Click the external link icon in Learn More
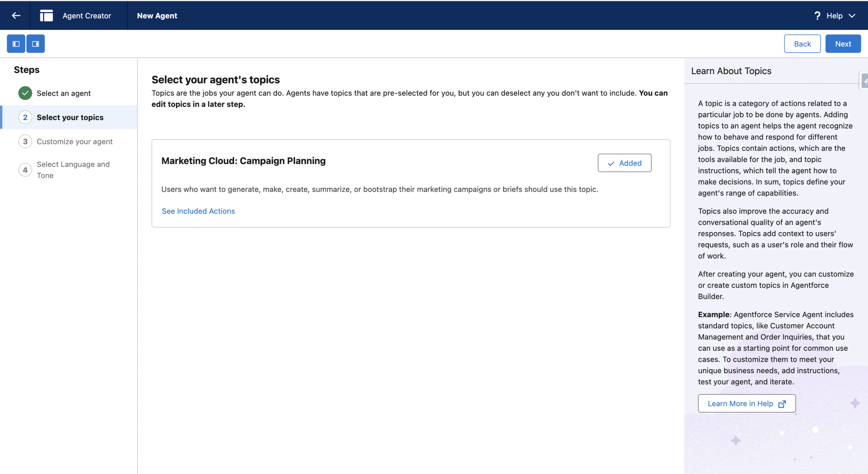Image resolution: width=868 pixels, height=474 pixels. coord(782,404)
